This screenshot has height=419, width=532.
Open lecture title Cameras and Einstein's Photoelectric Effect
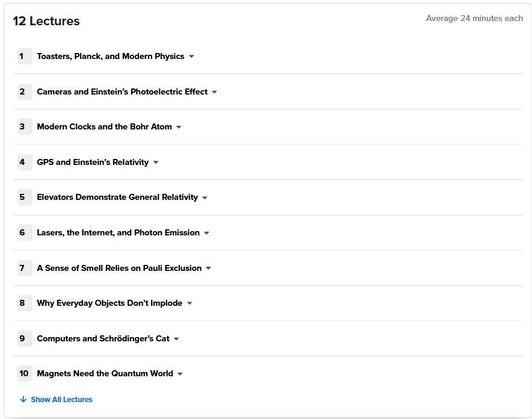click(122, 92)
